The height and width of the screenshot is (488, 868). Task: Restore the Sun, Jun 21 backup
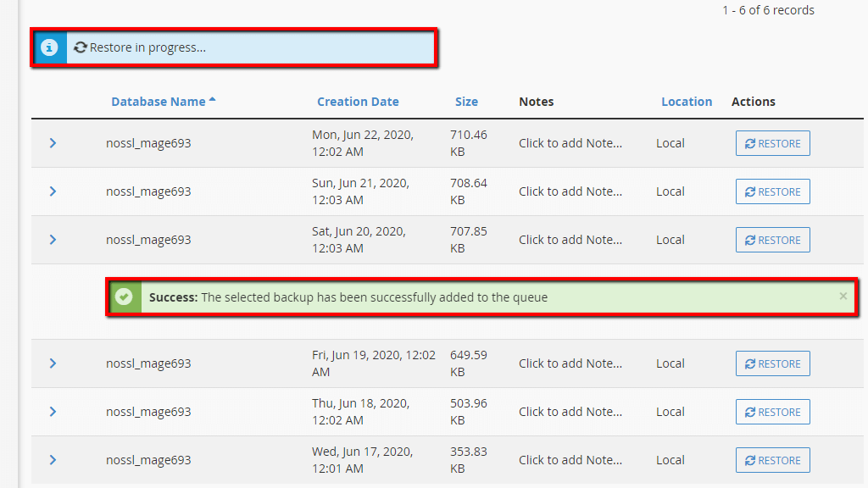773,191
